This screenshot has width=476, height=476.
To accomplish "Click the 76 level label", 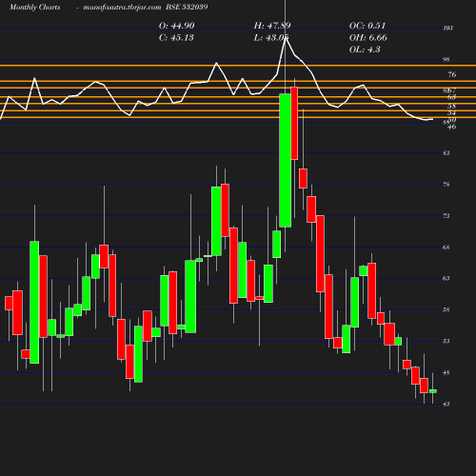I will 452,74.
